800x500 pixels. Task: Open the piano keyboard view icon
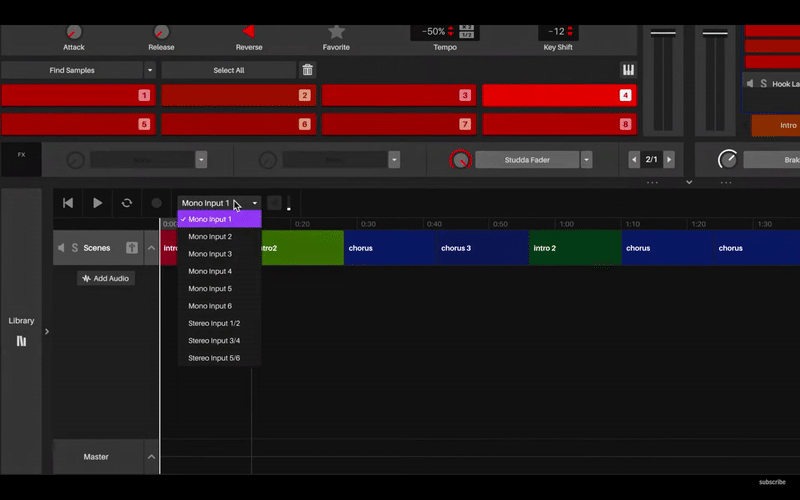click(x=628, y=70)
